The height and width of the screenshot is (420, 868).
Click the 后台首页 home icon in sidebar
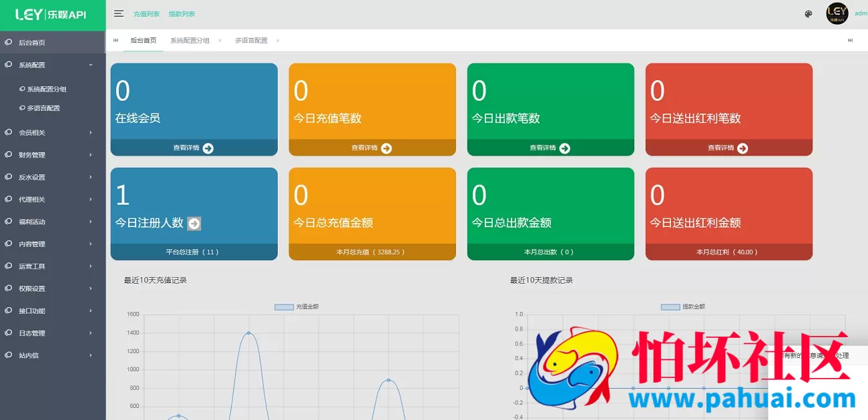tap(9, 41)
